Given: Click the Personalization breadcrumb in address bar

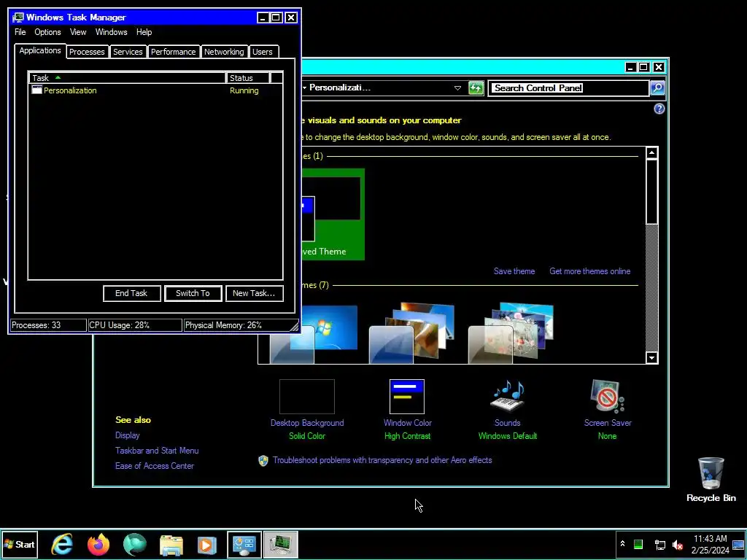Looking at the screenshot, I should tap(340, 87).
